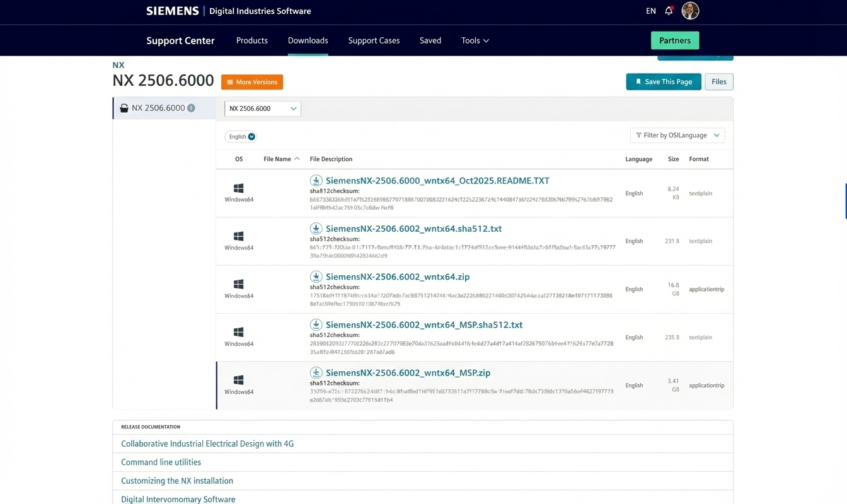847x504 pixels.
Task: Open the Digital Intervomomary Software link
Action: (178, 500)
